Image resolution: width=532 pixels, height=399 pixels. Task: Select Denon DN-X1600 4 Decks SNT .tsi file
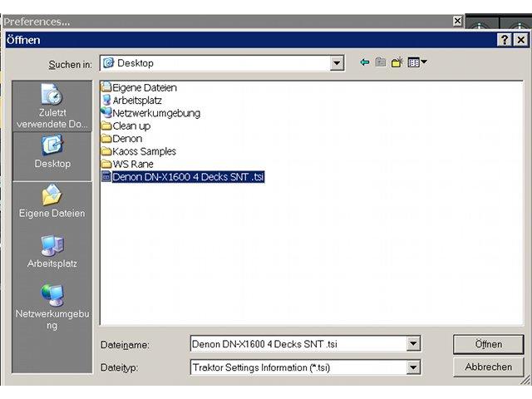(x=183, y=177)
